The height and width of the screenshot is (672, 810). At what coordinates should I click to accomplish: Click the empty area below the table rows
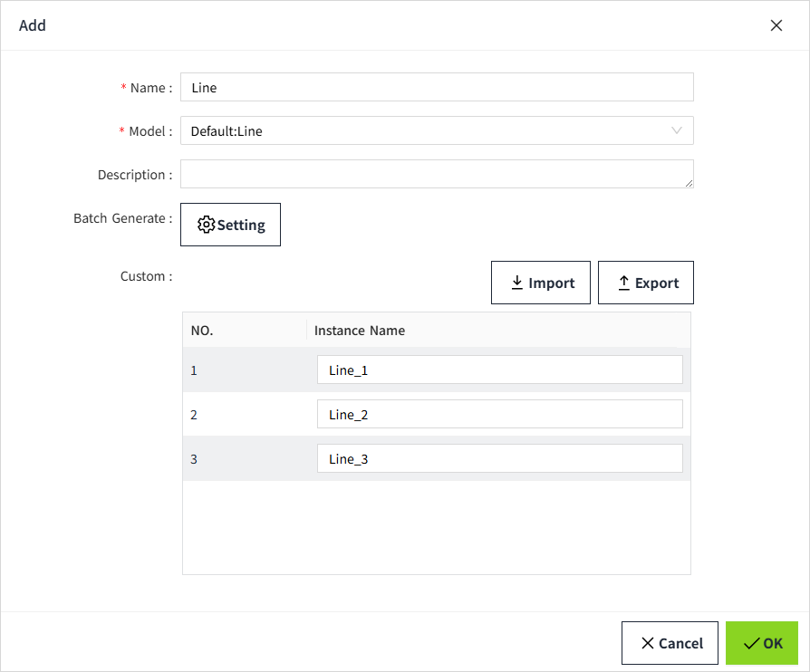pos(436,527)
